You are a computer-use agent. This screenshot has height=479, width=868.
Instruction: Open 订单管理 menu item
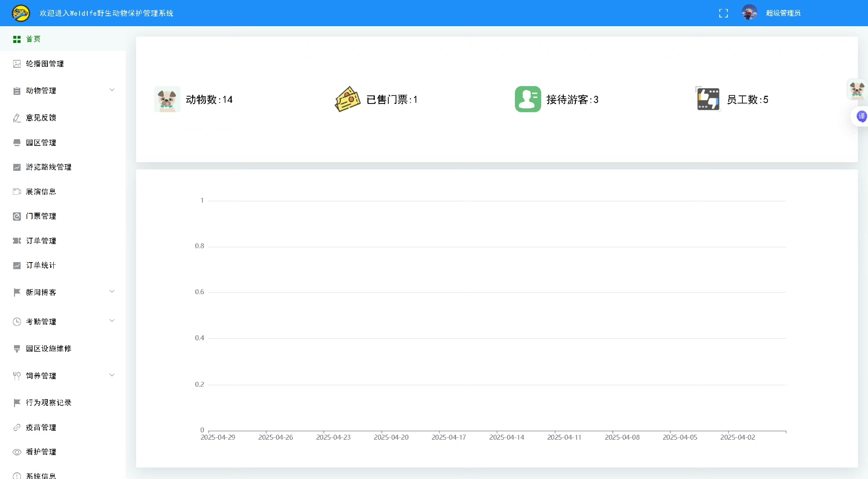pos(63,241)
